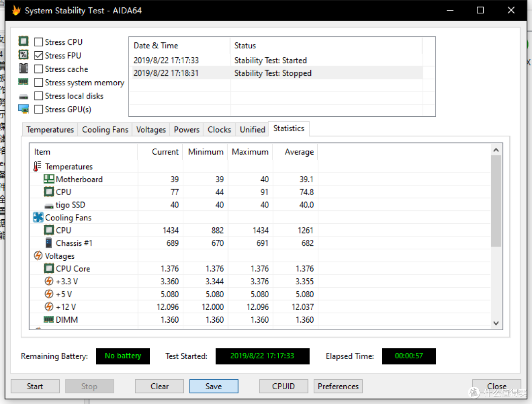532x404 pixels.
Task: Switch to the Temperatures tab
Action: pos(50,130)
